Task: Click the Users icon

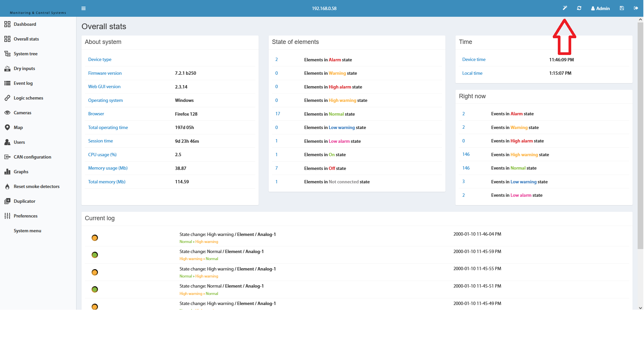Action: (x=7, y=142)
